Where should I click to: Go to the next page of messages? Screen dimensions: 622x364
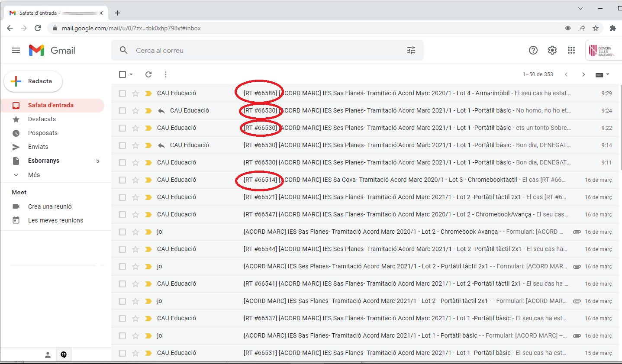tap(583, 74)
